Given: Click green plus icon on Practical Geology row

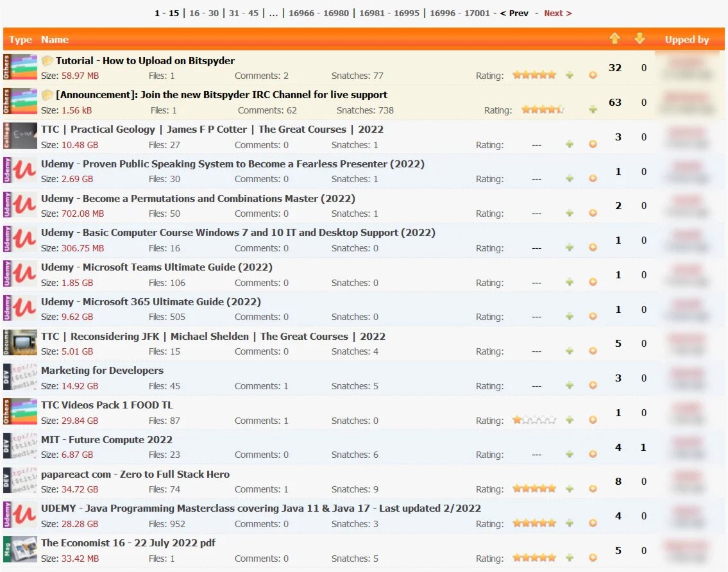Looking at the screenshot, I should (570, 144).
